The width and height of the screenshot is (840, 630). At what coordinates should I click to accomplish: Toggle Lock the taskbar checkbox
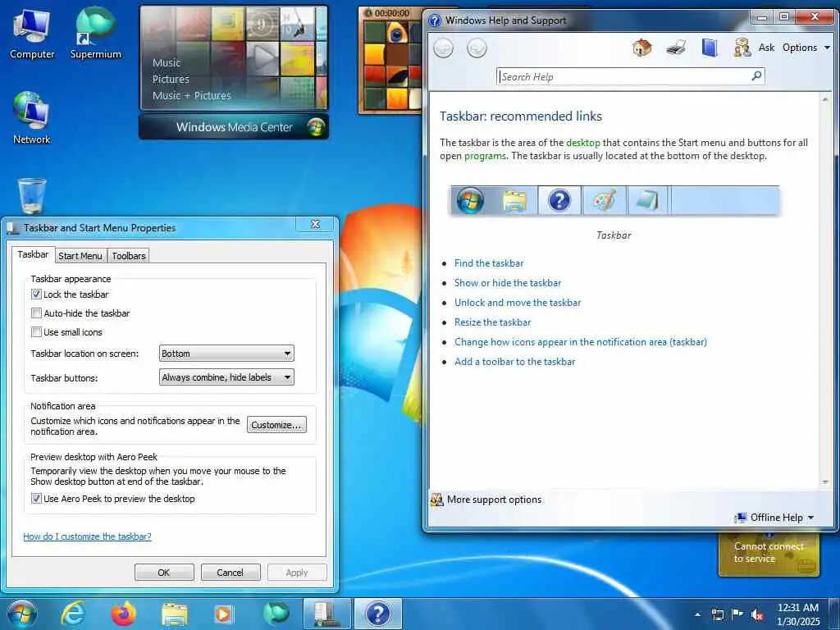(x=36, y=294)
